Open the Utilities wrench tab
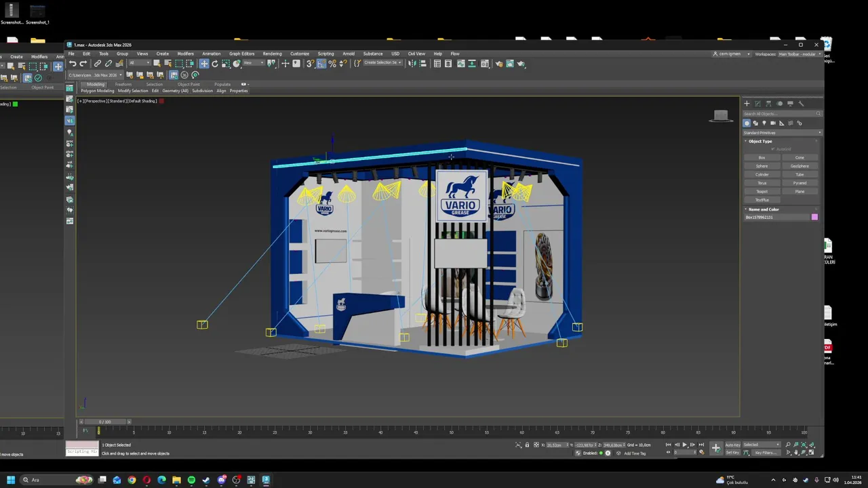 coord(801,104)
